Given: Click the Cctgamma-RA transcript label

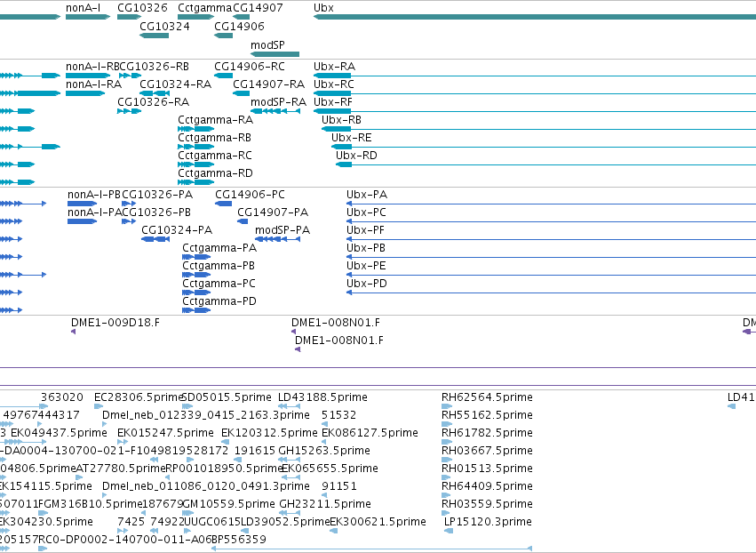Looking at the screenshot, I should pyautogui.click(x=216, y=120).
